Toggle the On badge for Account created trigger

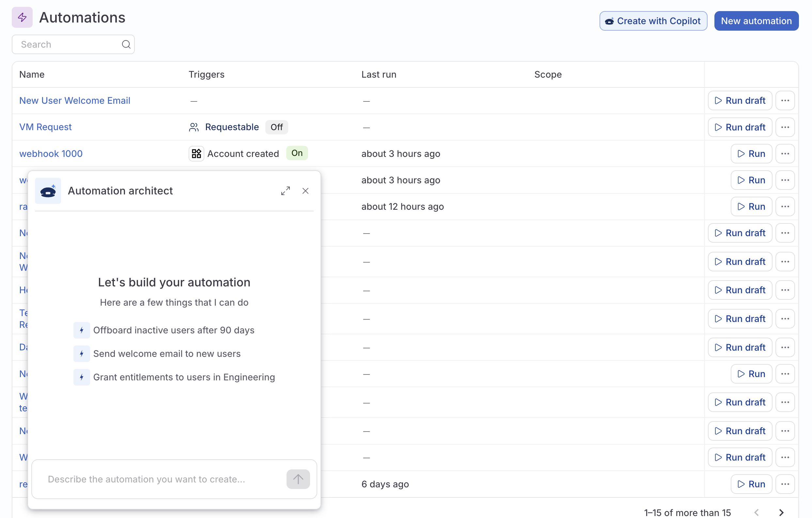[297, 153]
